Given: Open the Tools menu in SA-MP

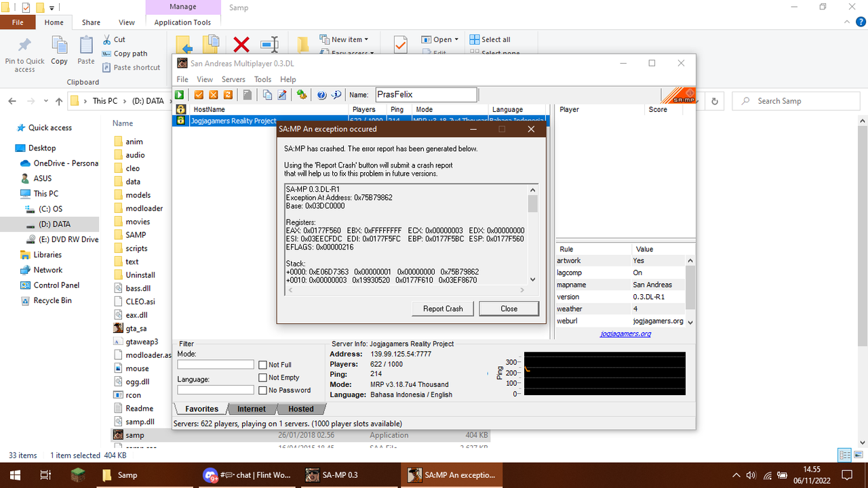Looking at the screenshot, I should (x=262, y=79).
